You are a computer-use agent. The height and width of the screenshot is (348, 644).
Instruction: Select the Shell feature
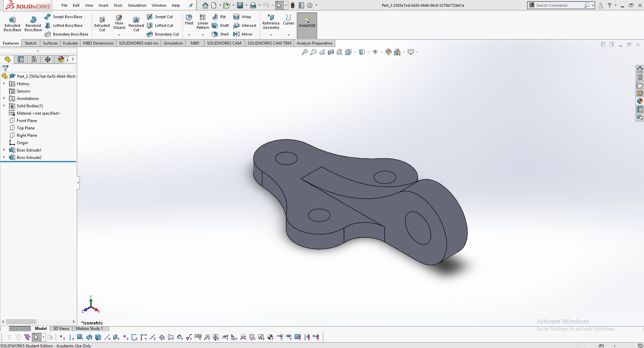tap(220, 34)
